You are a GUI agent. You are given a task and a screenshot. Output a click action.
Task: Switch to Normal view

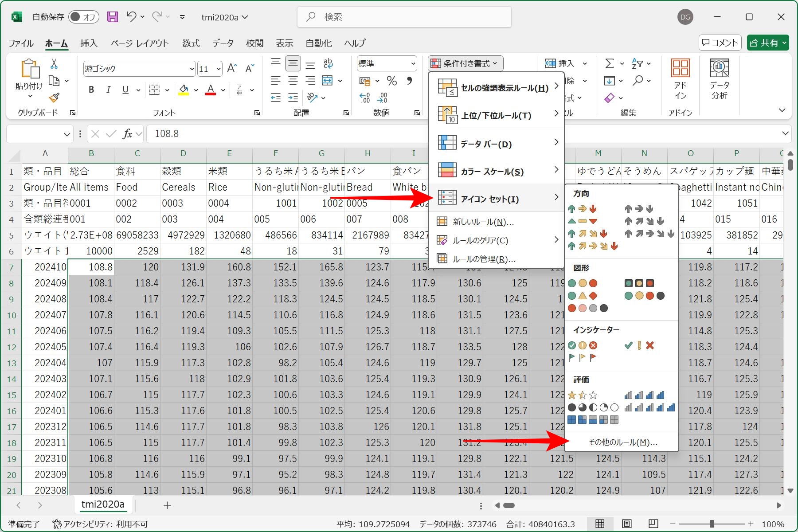click(600, 524)
